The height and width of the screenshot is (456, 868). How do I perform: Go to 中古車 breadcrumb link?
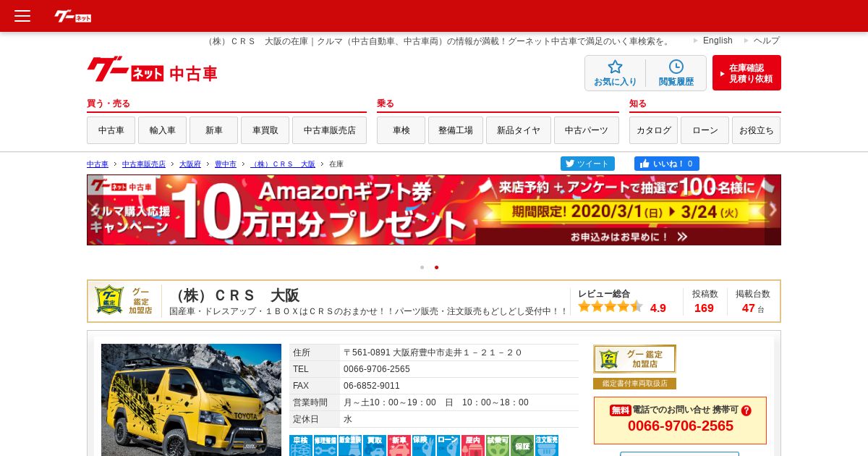[98, 164]
